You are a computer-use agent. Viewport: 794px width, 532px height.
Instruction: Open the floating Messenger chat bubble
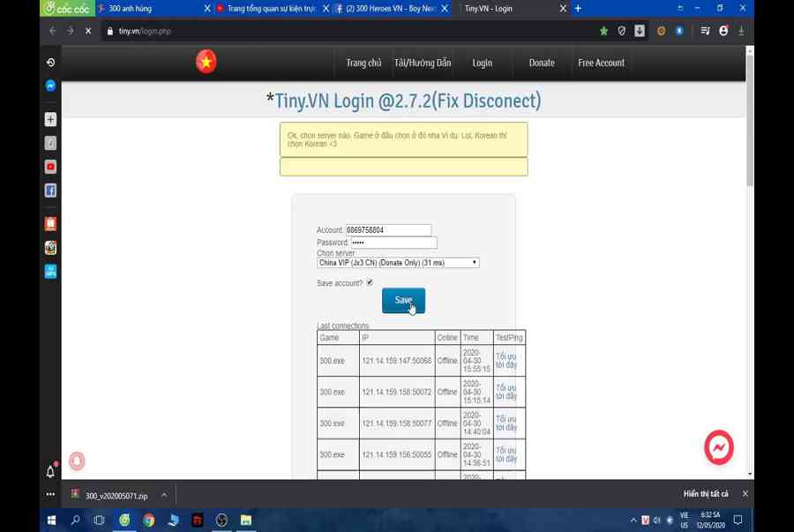point(718,447)
